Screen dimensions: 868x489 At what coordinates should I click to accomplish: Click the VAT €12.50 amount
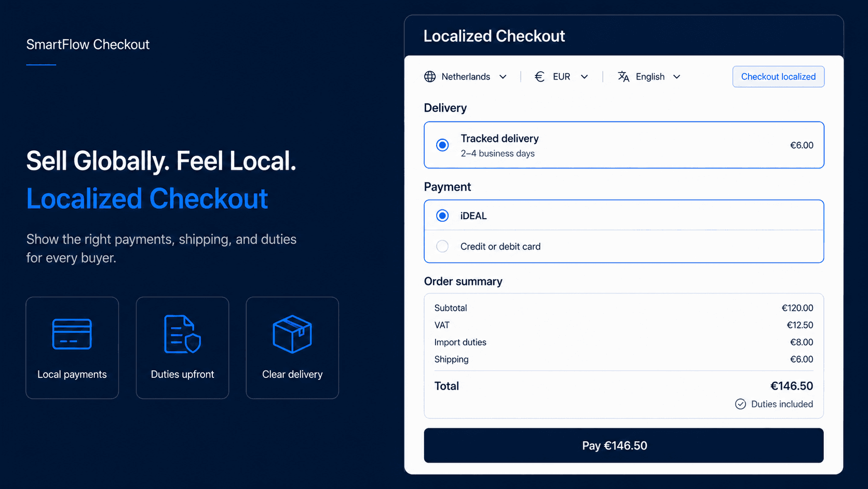tap(800, 325)
